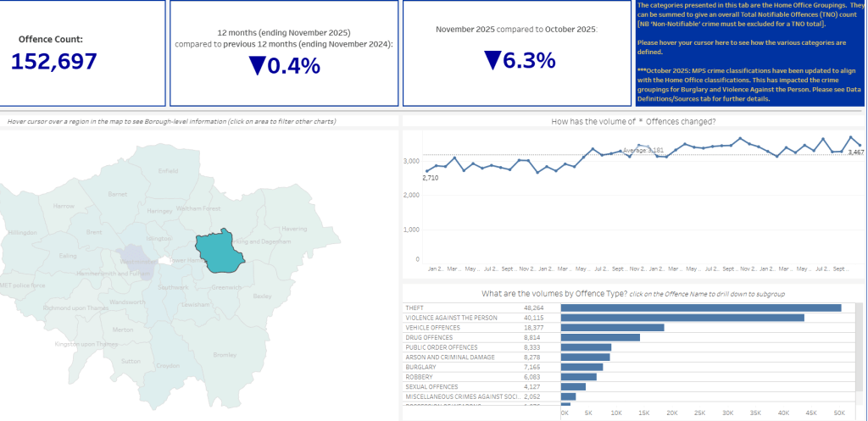This screenshot has height=421, width=868.
Task: Drill down into THEFT offence name
Action: (415, 308)
